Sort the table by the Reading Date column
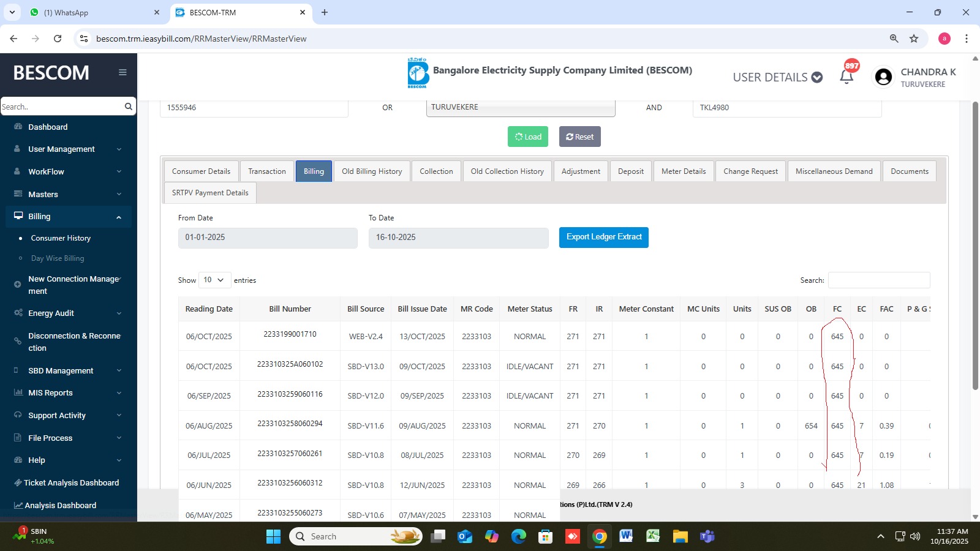 (x=209, y=309)
